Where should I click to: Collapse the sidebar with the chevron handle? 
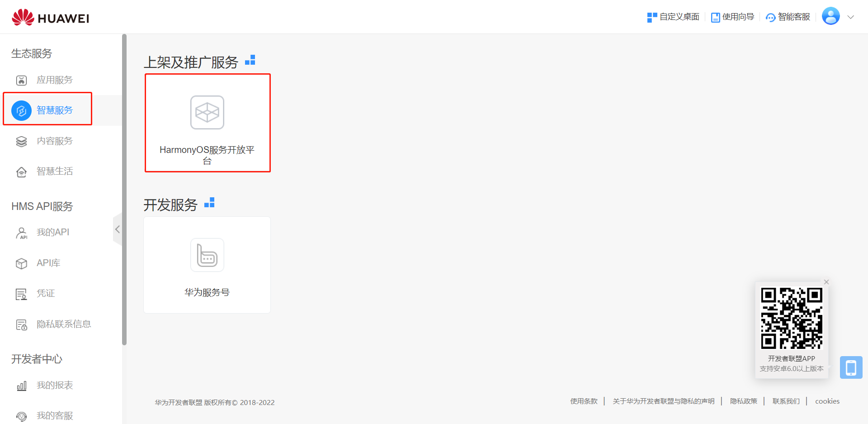point(118,229)
